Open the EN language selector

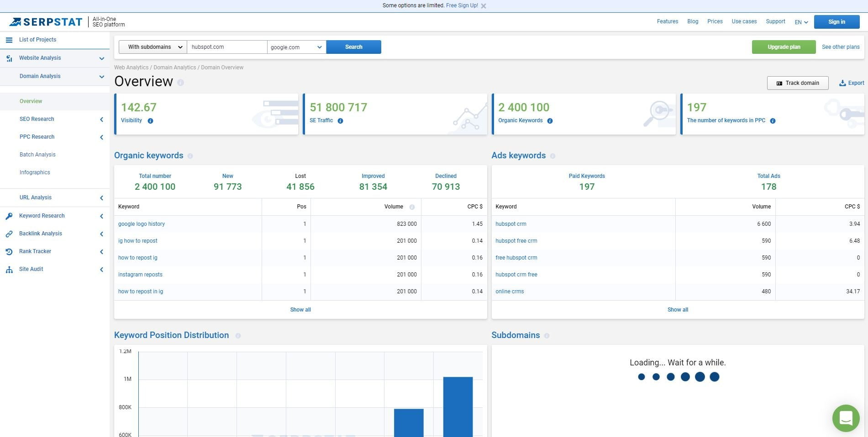(801, 22)
